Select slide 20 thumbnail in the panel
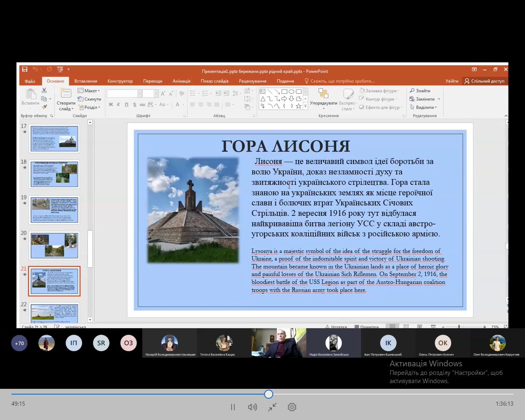Screen dimensions: 525x420 click(x=54, y=245)
